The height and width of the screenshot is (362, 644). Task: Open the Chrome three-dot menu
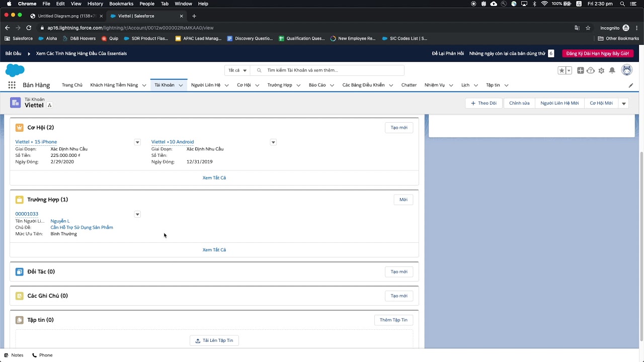click(x=636, y=28)
